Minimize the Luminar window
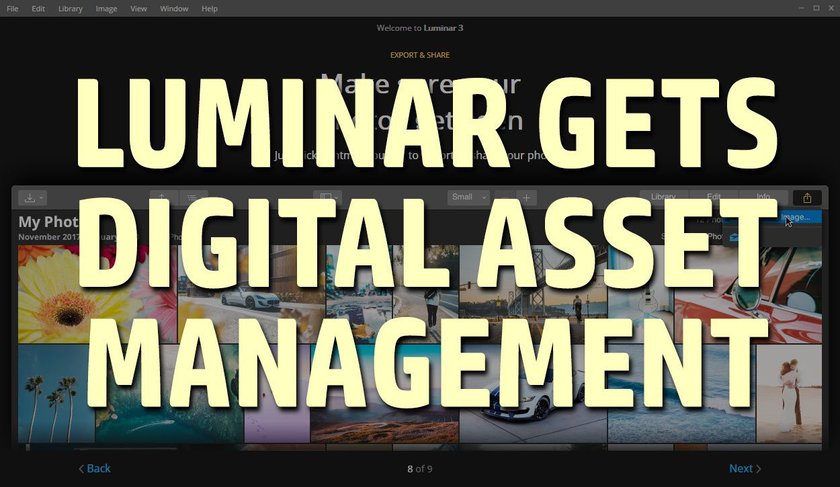 click(x=801, y=8)
